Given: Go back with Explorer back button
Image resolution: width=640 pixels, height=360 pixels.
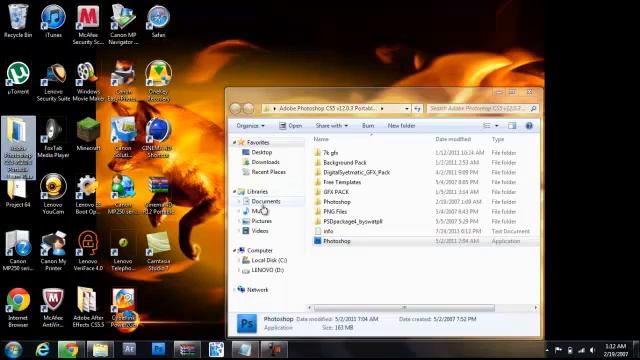Looking at the screenshot, I should click(236, 108).
